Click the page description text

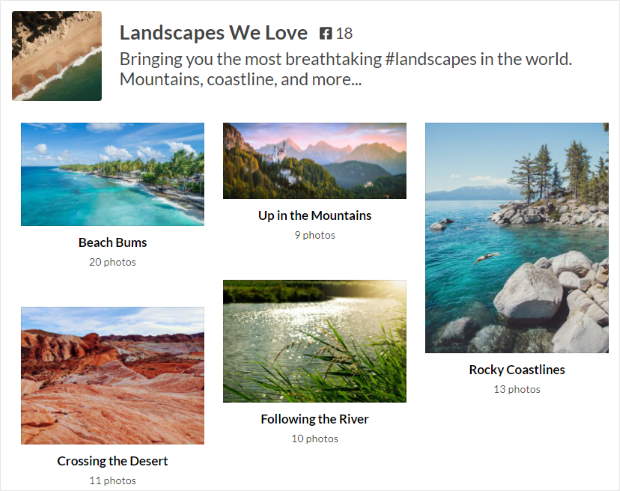(345, 69)
